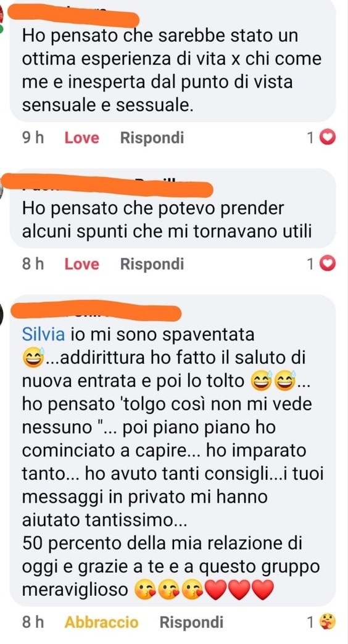Click Rispondi under the spunti comment
The height and width of the screenshot is (644, 348).
(152, 264)
